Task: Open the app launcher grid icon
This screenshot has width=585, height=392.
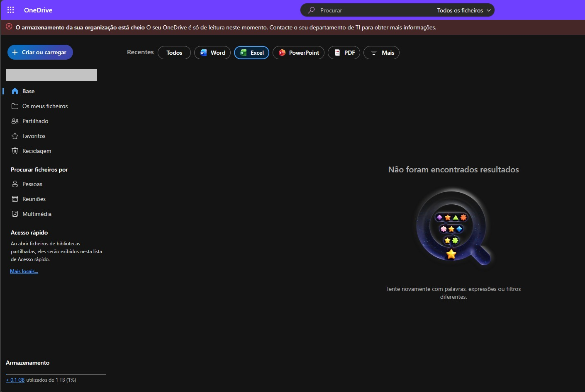Action: 11,10
